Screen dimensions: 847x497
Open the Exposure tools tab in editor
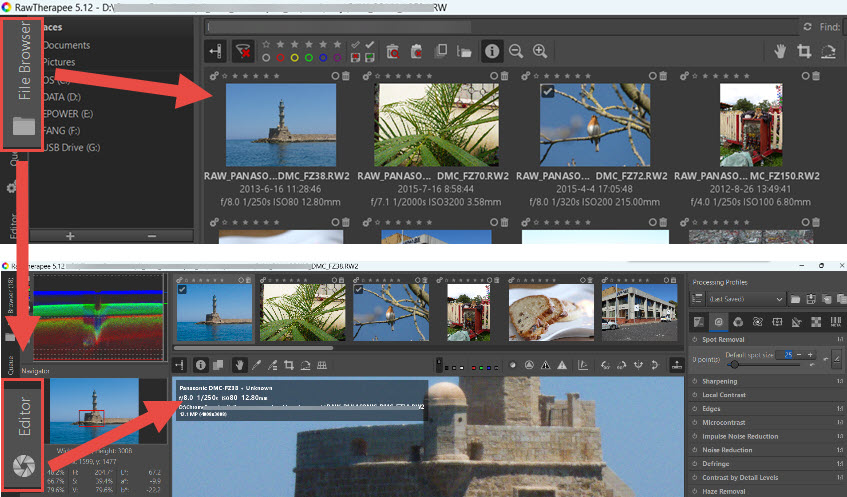tap(699, 322)
